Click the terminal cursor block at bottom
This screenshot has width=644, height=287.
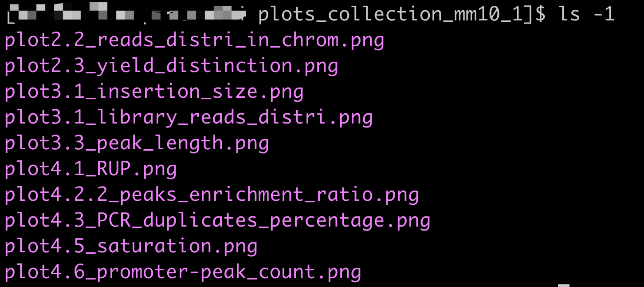click(x=563, y=285)
